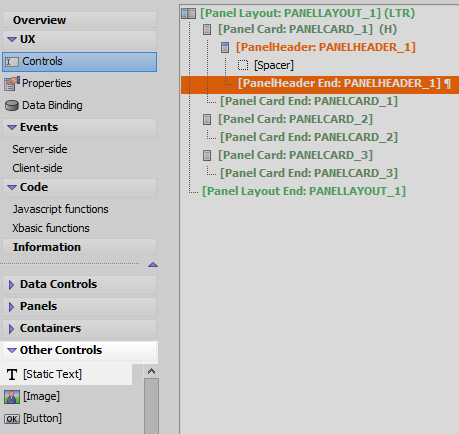Click the dotted Spacer icon
The height and width of the screenshot is (434, 459).
coord(243,65)
